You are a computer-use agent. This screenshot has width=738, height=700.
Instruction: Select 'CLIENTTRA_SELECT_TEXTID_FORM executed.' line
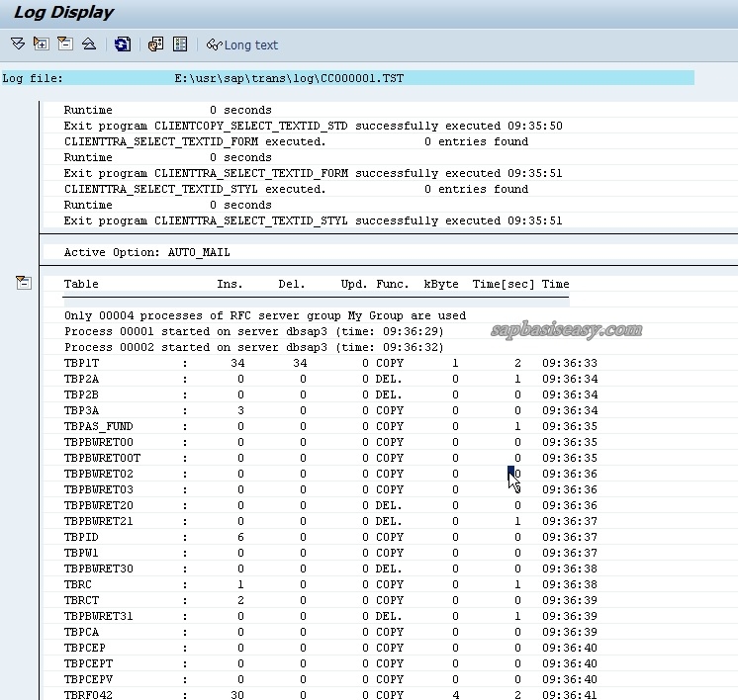pos(195,141)
